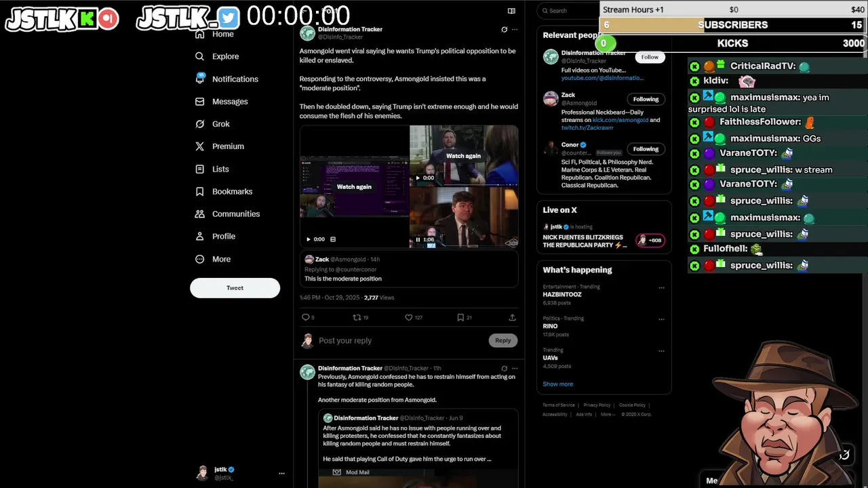The height and width of the screenshot is (488, 868).
Task: Play the top right video at 0:00
Action: 418,178
